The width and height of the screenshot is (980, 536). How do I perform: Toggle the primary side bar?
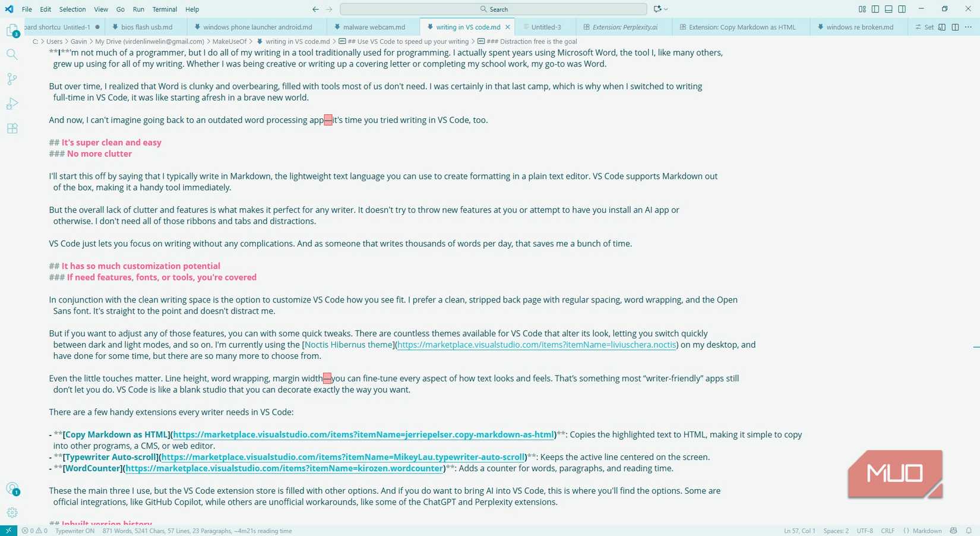tap(875, 9)
